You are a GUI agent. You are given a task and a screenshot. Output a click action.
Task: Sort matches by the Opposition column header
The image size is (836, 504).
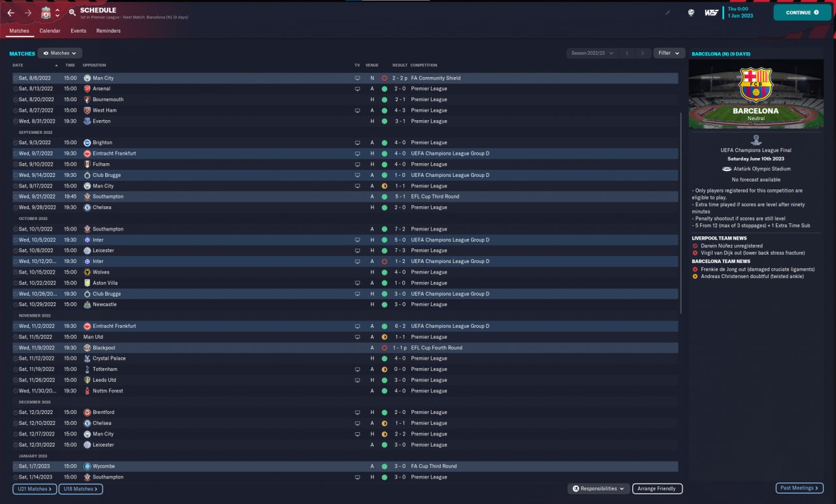[x=94, y=65]
